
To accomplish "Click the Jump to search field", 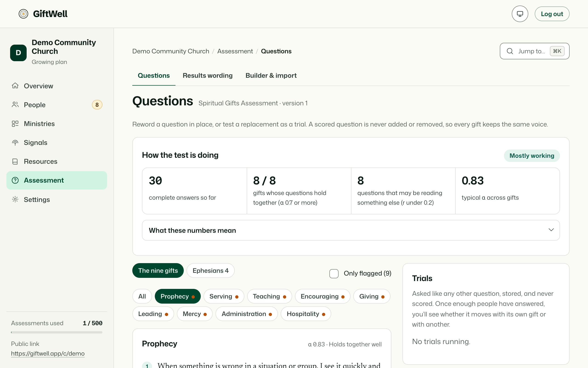I will [534, 51].
